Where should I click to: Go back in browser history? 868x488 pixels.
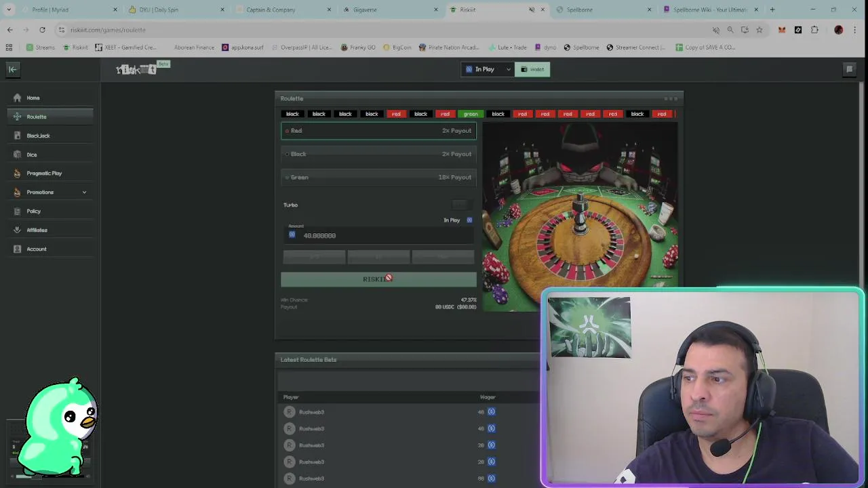[9, 30]
